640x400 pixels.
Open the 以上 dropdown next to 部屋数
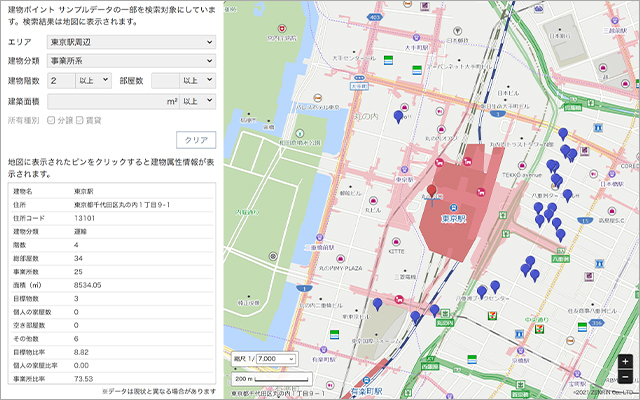tap(198, 80)
